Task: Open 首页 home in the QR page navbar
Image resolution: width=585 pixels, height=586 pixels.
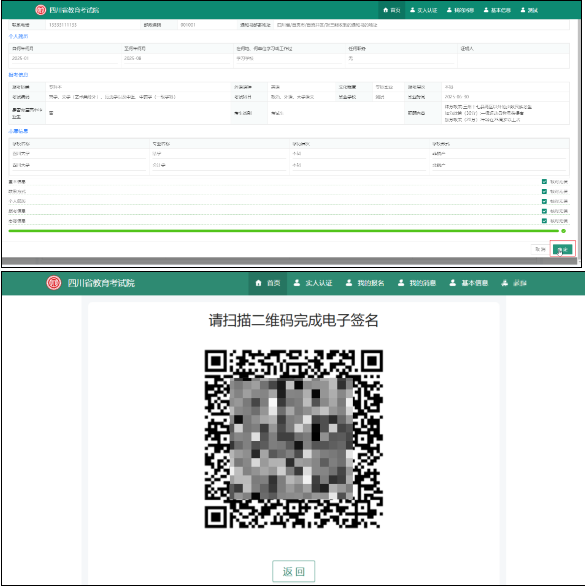Action: coord(268,283)
